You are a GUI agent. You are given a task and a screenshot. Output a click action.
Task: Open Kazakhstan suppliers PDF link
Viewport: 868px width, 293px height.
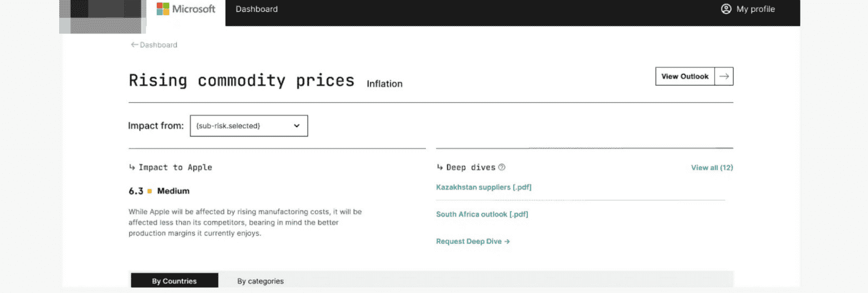[x=483, y=187]
